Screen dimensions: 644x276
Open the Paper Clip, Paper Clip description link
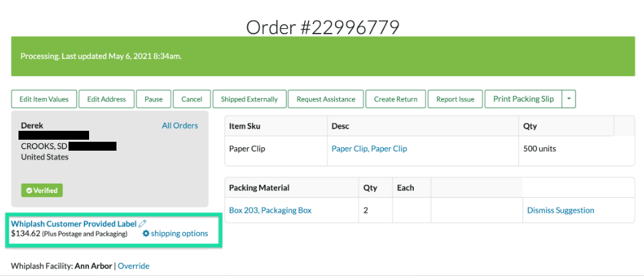369,149
